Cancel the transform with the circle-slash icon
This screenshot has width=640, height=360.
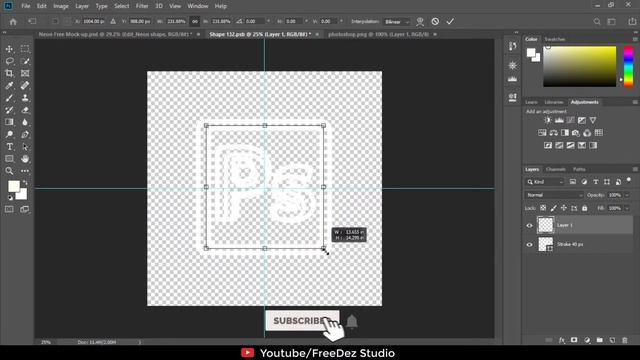click(435, 21)
